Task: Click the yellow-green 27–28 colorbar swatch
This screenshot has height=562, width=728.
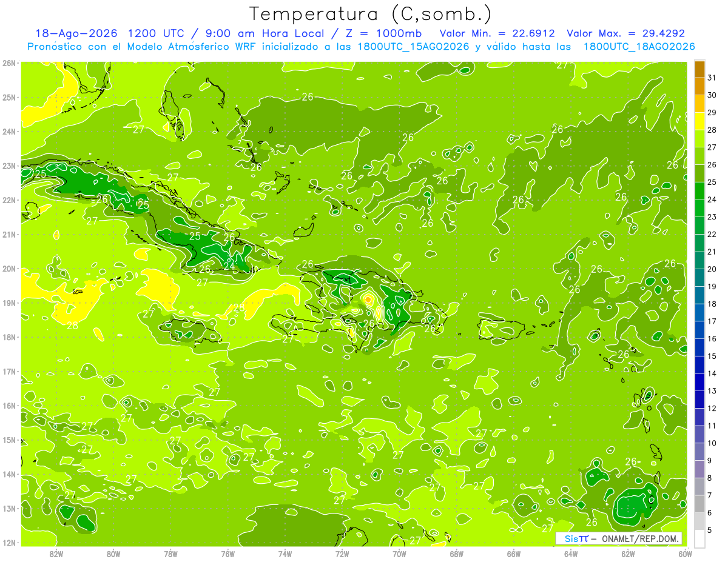Action: point(699,139)
